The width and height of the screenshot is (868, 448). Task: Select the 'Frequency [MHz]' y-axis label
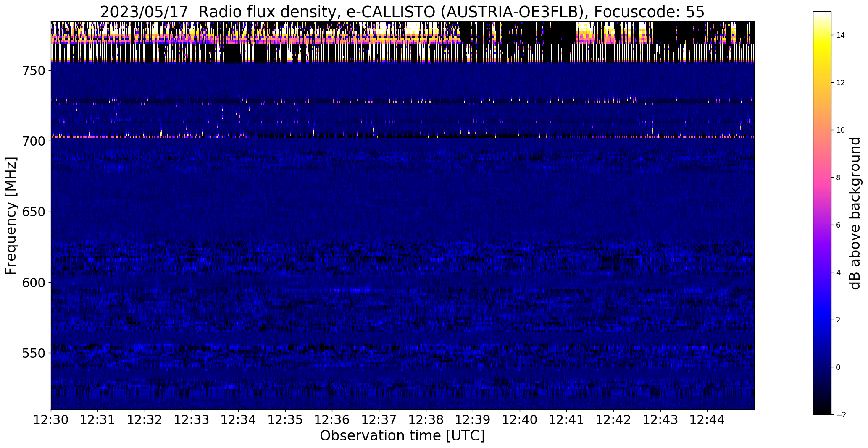[11, 216]
